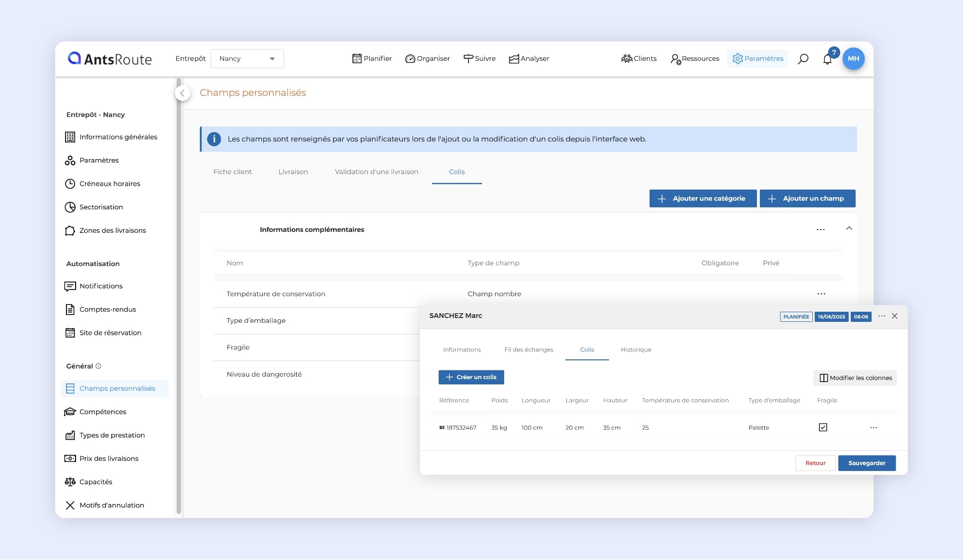Click Ajouter un champ button
Image resolution: width=963 pixels, height=560 pixels.
pyautogui.click(x=807, y=199)
